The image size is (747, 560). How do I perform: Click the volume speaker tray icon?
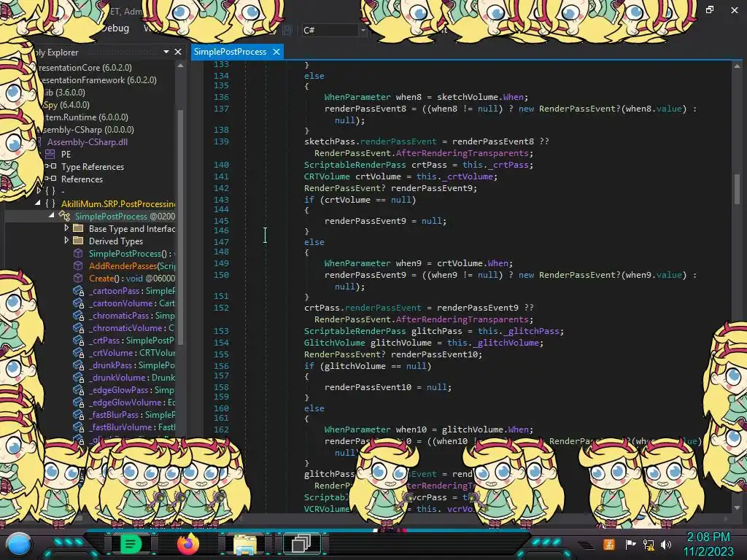[x=665, y=544]
